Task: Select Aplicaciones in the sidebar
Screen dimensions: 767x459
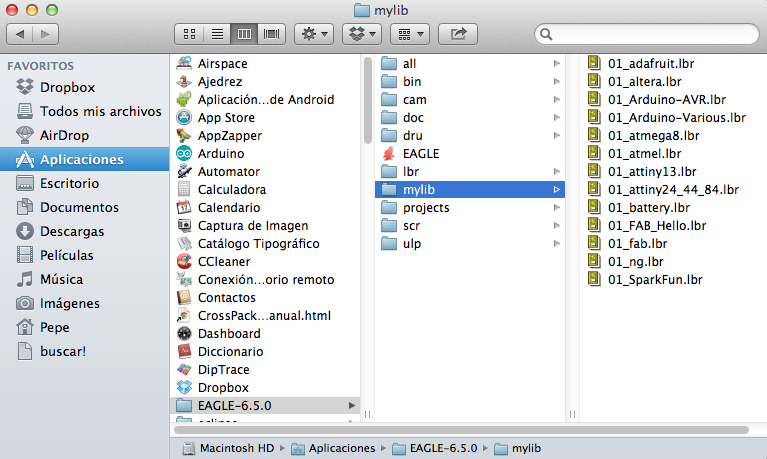Action: [84, 159]
